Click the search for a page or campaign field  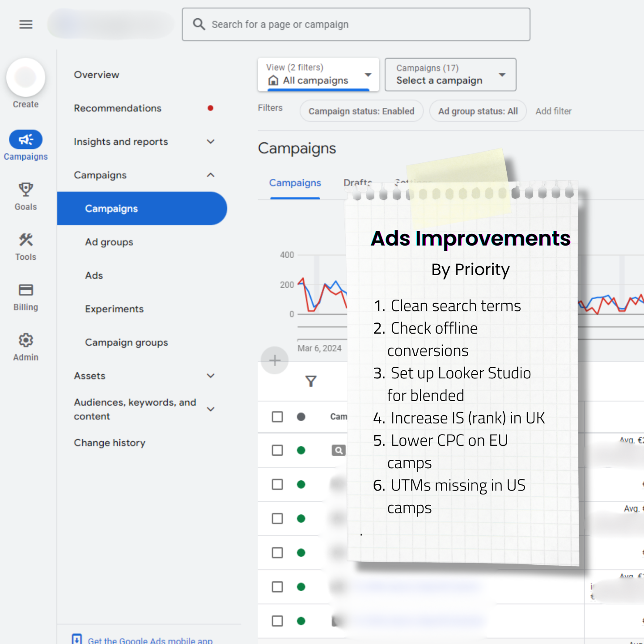tap(356, 25)
